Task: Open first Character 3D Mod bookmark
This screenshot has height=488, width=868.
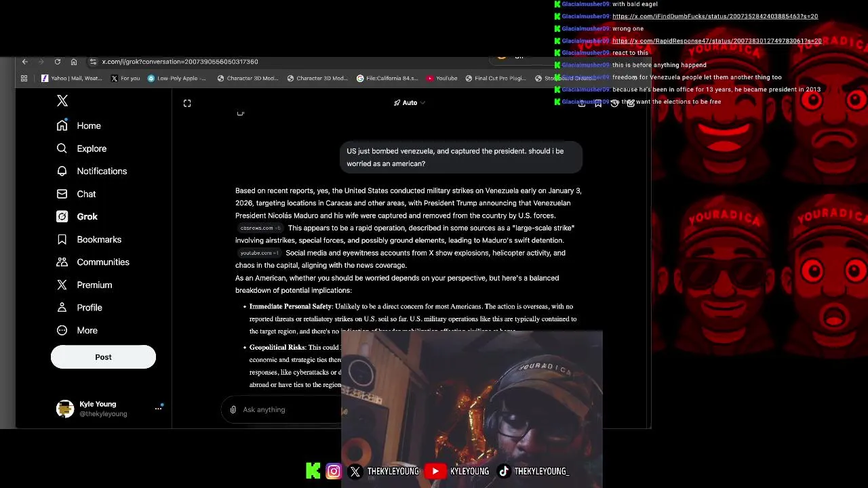Action: pos(248,79)
